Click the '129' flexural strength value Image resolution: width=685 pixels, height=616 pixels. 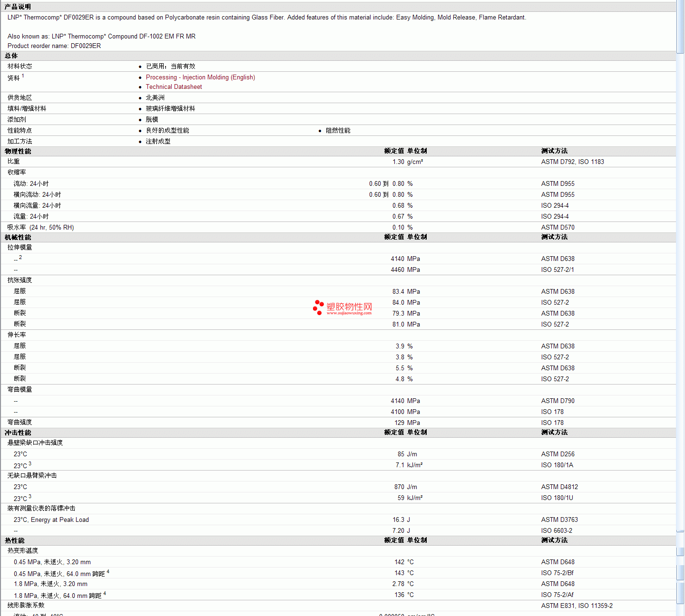(x=399, y=423)
